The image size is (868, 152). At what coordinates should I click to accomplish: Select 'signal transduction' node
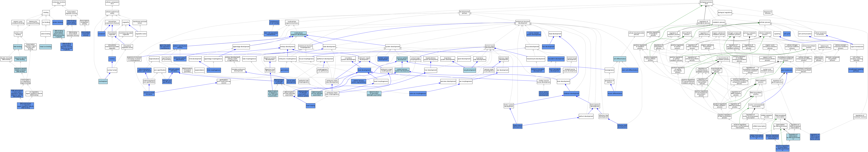857,47
